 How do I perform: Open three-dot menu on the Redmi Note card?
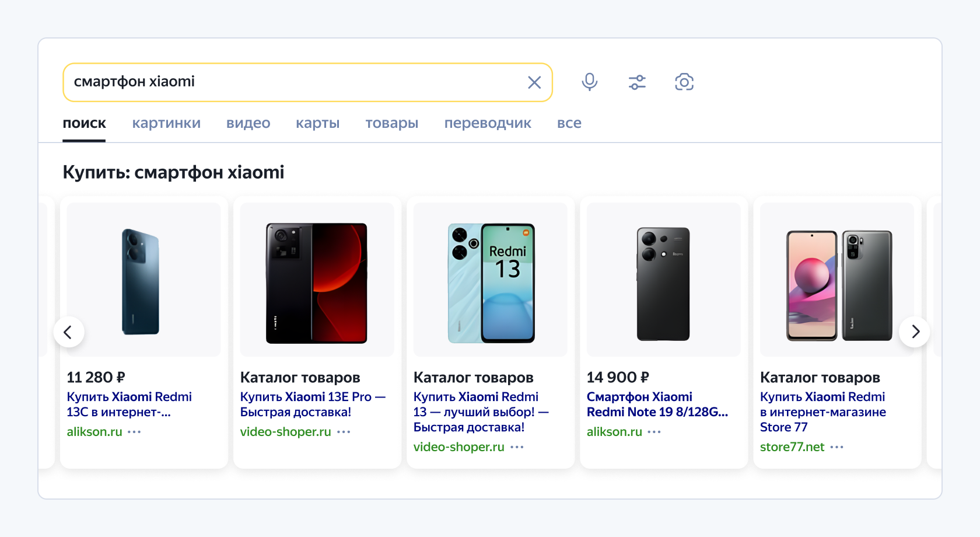click(654, 432)
